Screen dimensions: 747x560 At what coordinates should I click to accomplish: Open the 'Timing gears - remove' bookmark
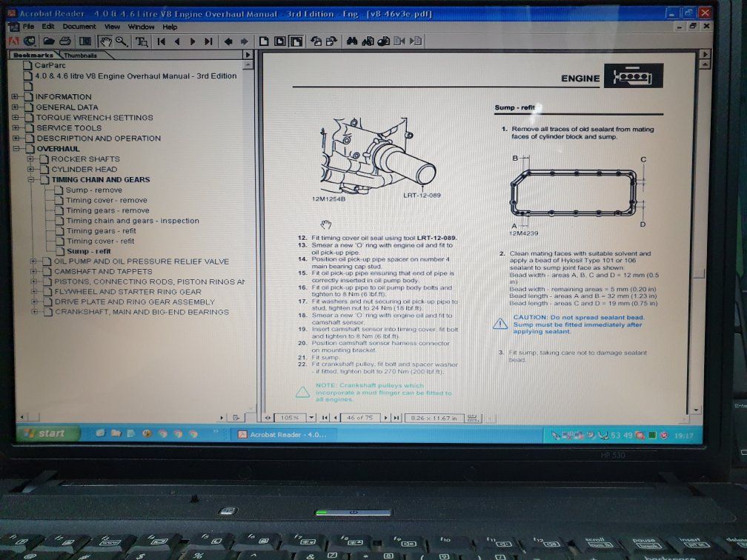(x=107, y=210)
